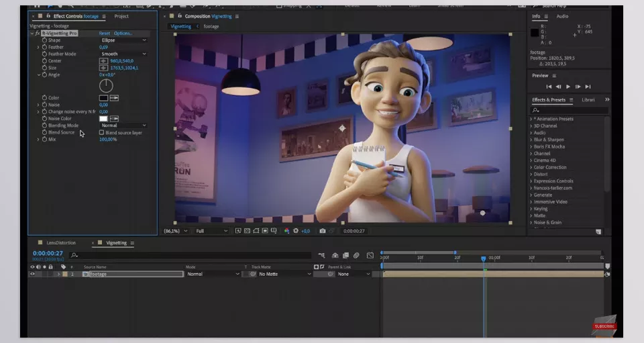Open the Graph Editor
Image resolution: width=644 pixels, height=343 pixels.
click(x=370, y=255)
